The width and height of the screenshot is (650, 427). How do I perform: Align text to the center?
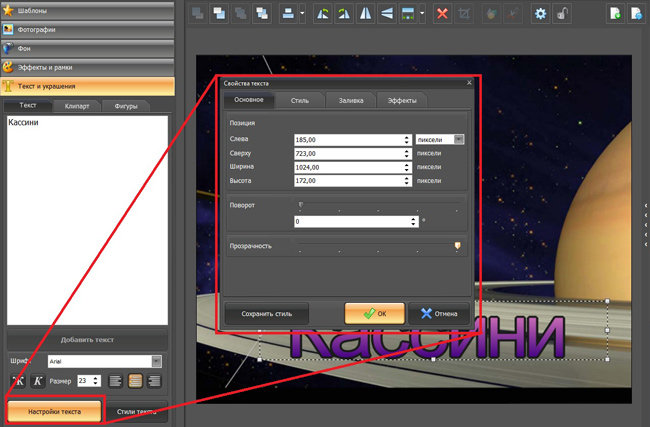[135, 381]
